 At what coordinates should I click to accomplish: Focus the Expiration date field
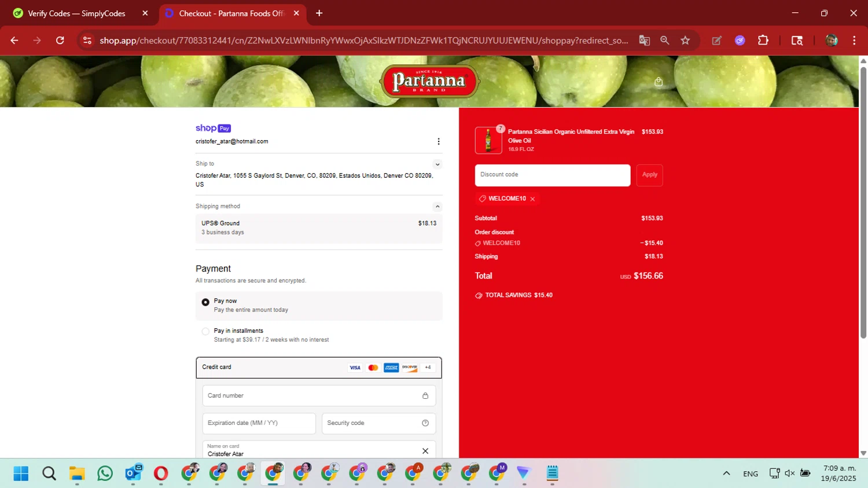point(259,423)
